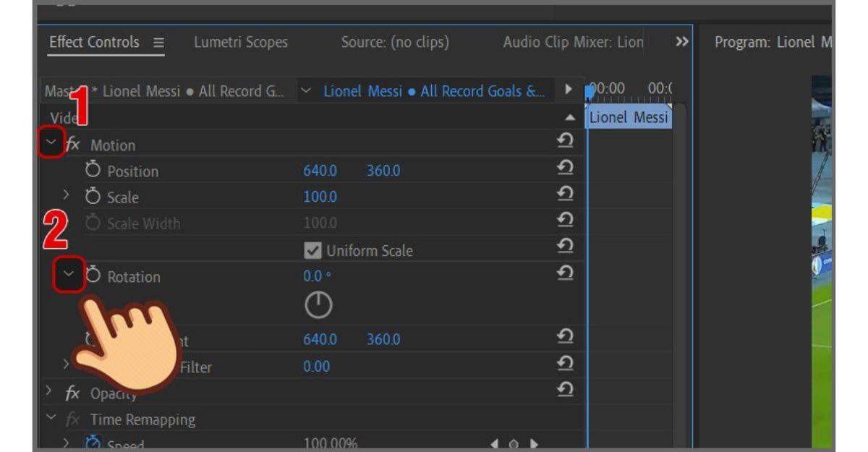Click the Anti-flicker Filter value 0.00
Screen dimensions: 868x452
[x=316, y=366]
